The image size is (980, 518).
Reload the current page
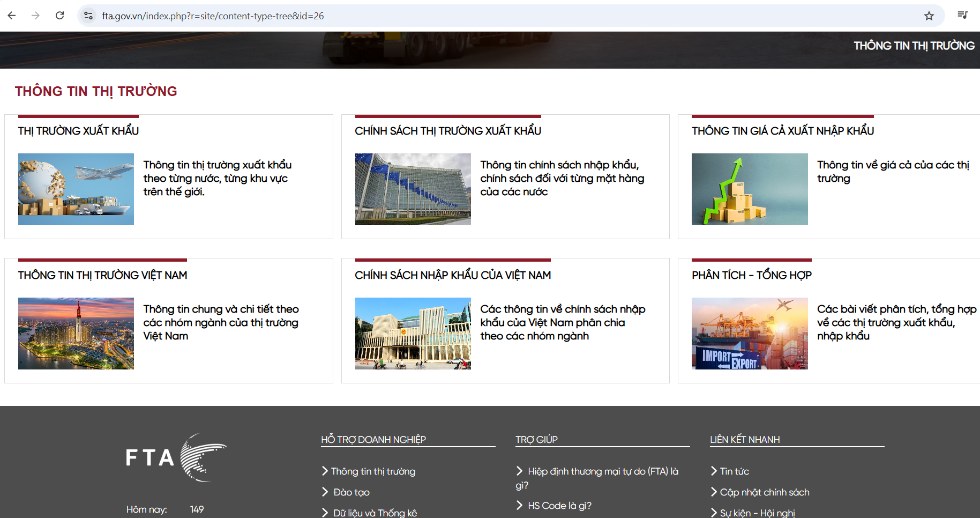(x=60, y=16)
